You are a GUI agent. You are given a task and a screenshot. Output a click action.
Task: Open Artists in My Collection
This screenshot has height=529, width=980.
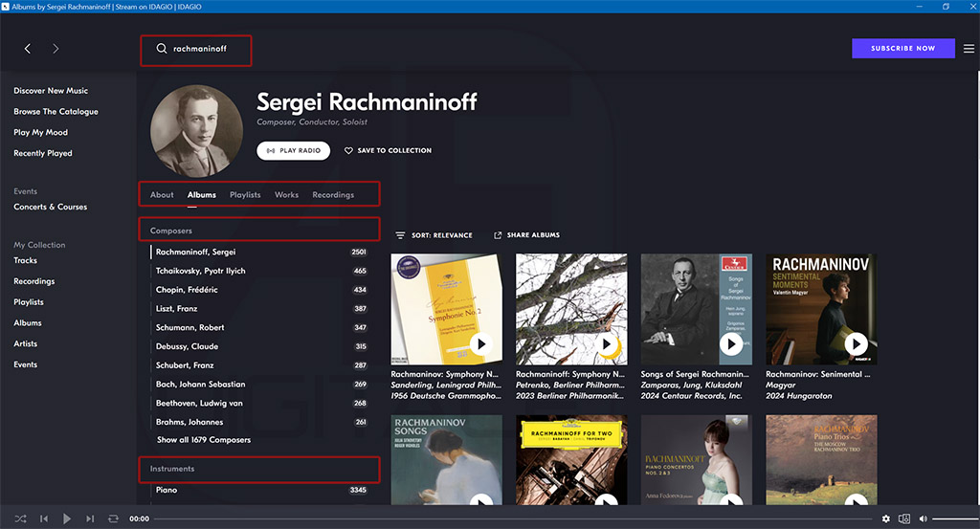coord(25,343)
